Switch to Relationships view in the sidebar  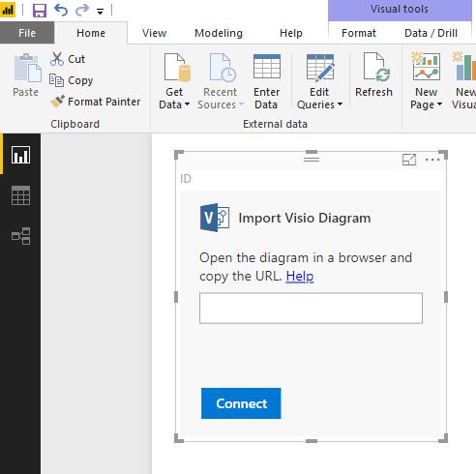pyautogui.click(x=20, y=236)
